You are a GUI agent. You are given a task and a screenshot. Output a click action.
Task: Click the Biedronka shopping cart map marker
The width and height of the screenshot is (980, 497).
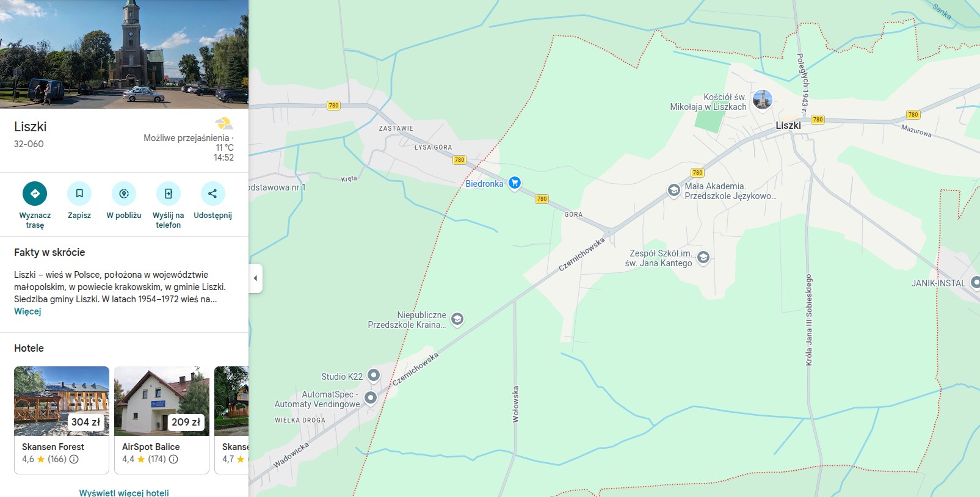tap(515, 183)
